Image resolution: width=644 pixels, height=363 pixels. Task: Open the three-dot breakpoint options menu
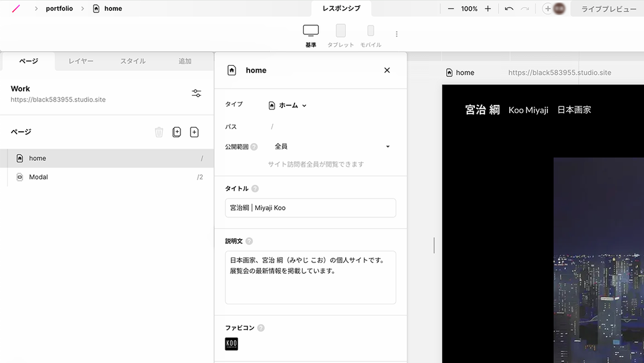[x=396, y=34]
